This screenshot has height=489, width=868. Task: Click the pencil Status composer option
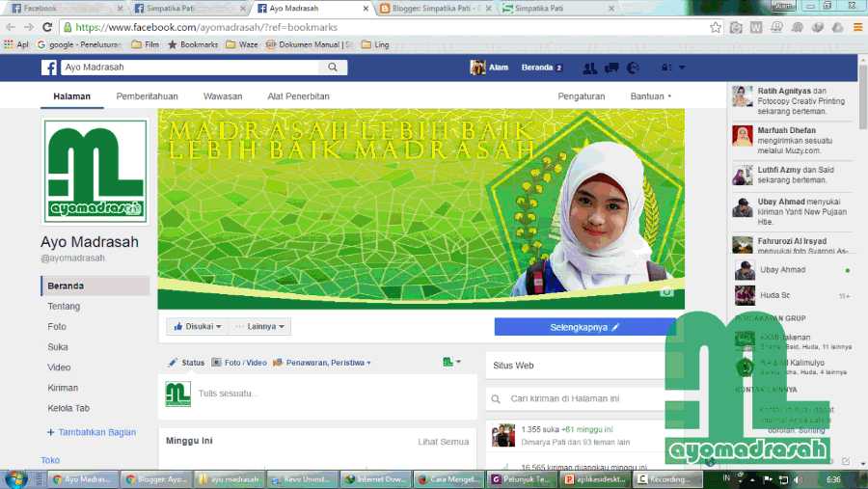coord(186,363)
